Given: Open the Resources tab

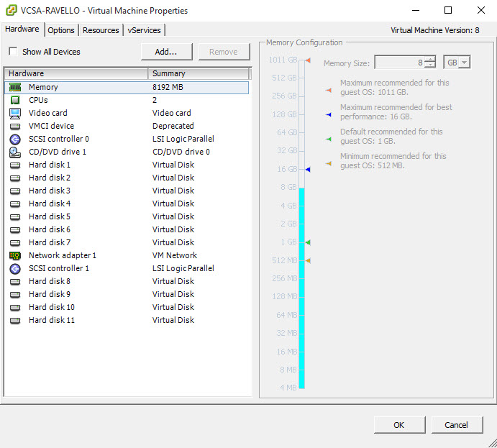Looking at the screenshot, I should [x=101, y=30].
